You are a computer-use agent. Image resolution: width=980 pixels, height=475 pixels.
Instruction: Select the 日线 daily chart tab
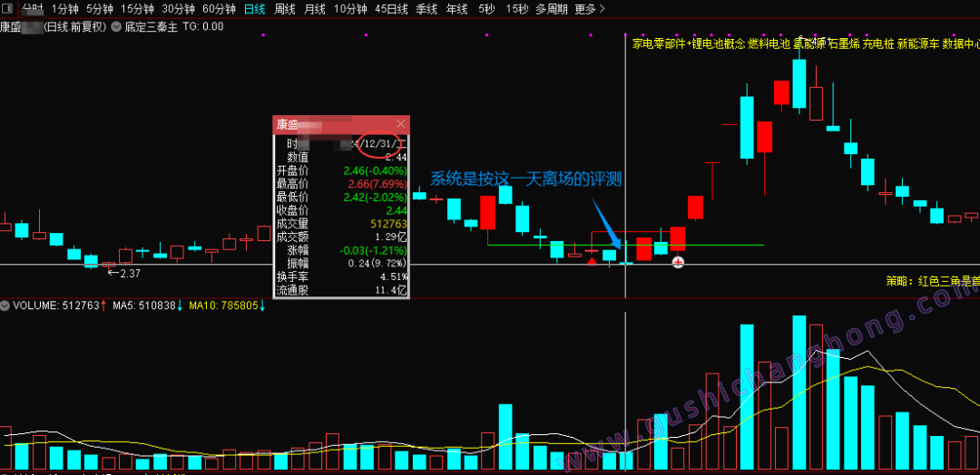click(x=254, y=9)
